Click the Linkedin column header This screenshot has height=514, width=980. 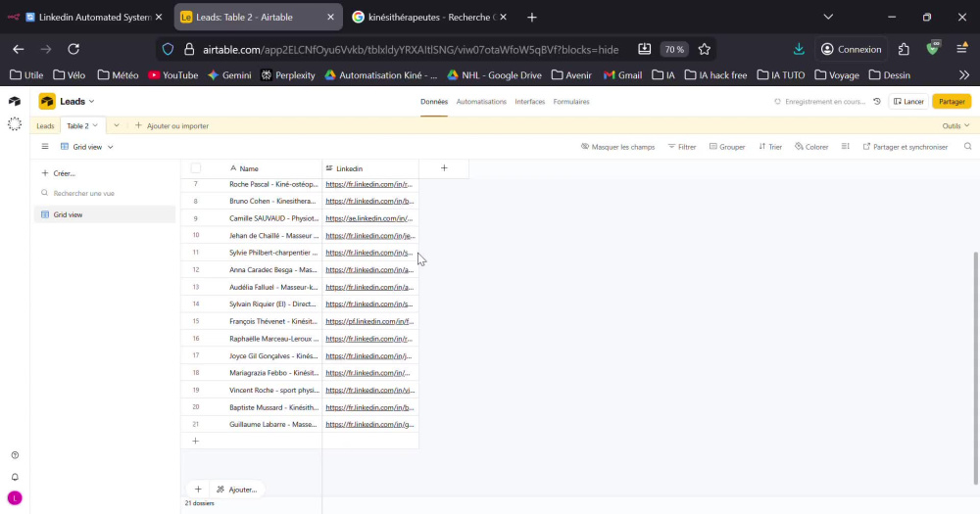pos(370,168)
